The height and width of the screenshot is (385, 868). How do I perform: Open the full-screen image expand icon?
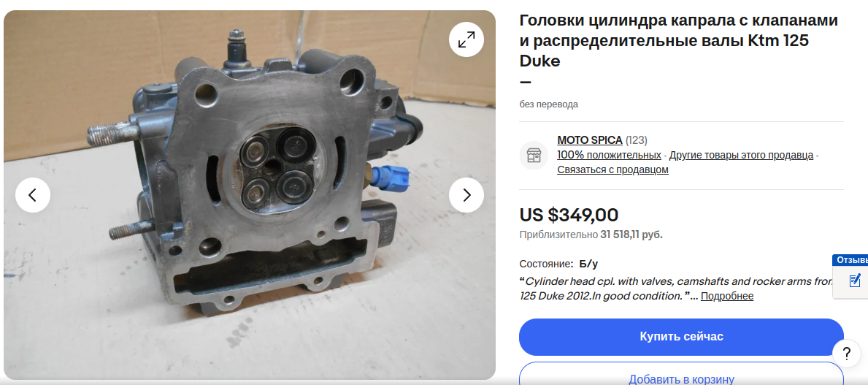tap(466, 39)
